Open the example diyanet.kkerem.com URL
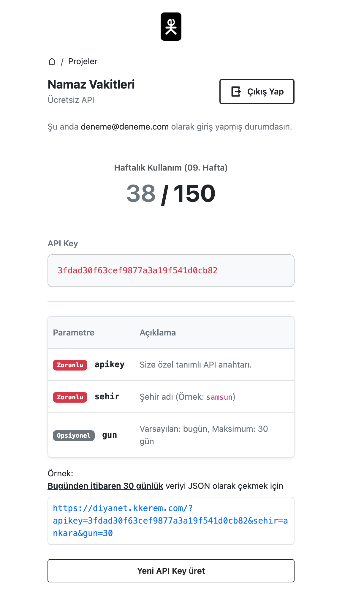The height and width of the screenshot is (602, 364). pos(170,521)
